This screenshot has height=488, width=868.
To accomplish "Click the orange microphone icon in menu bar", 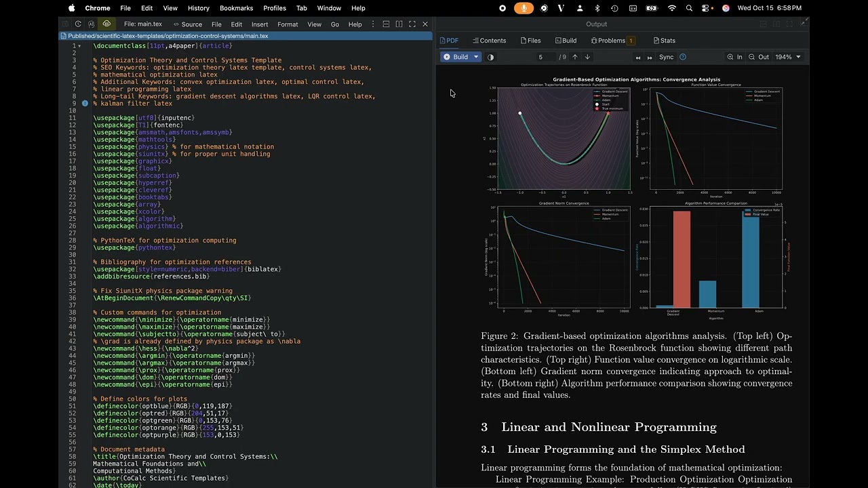I will pos(523,8).
